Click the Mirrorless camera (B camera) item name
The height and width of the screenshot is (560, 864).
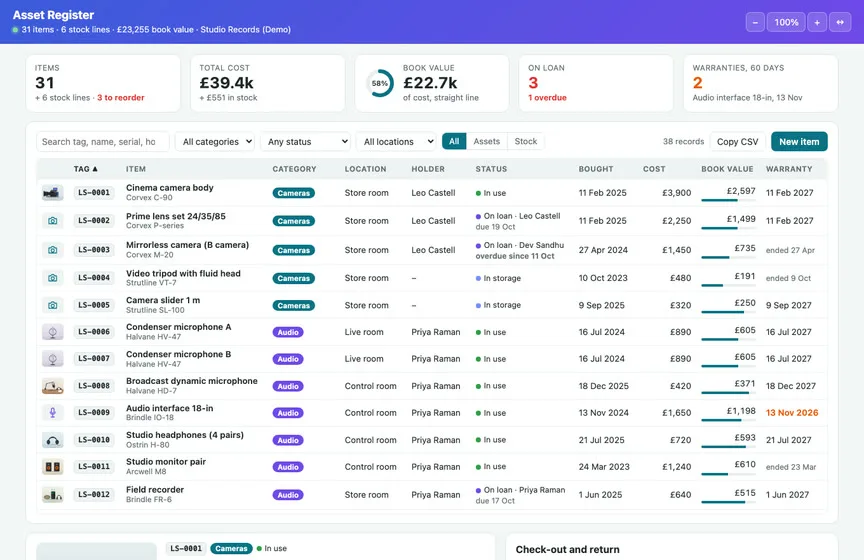[187, 245]
